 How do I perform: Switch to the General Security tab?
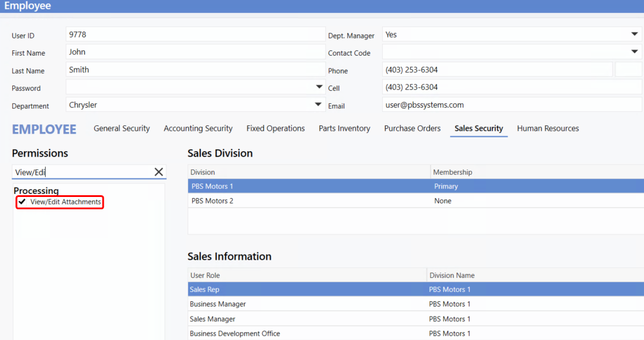pos(121,128)
